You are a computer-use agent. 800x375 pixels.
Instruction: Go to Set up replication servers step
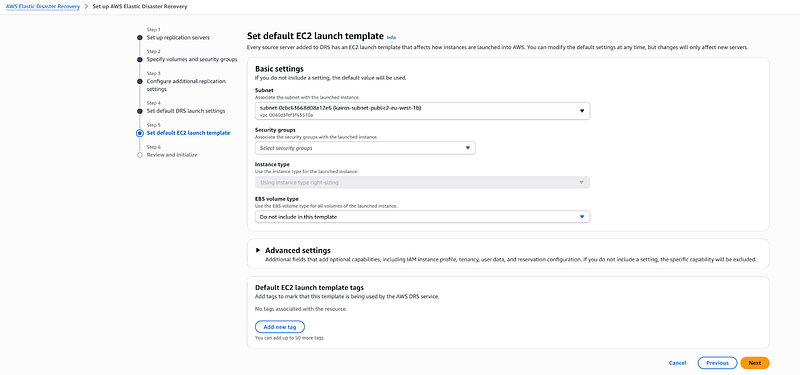[x=178, y=38]
